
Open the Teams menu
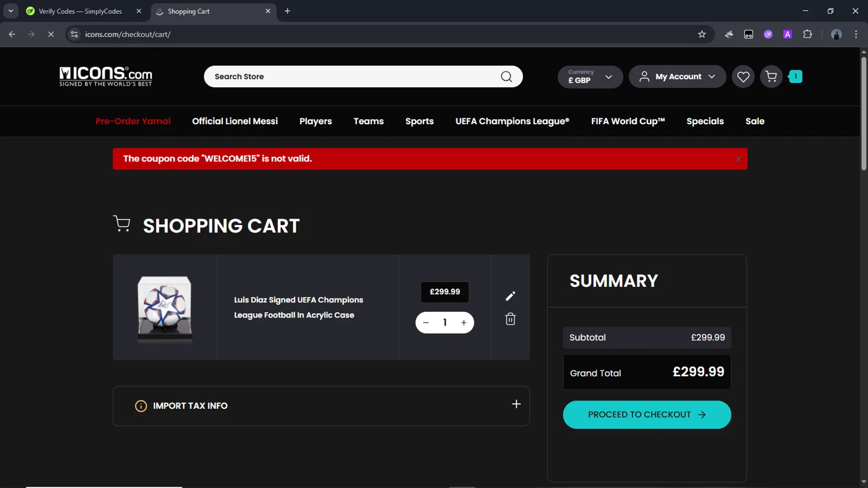tap(369, 121)
